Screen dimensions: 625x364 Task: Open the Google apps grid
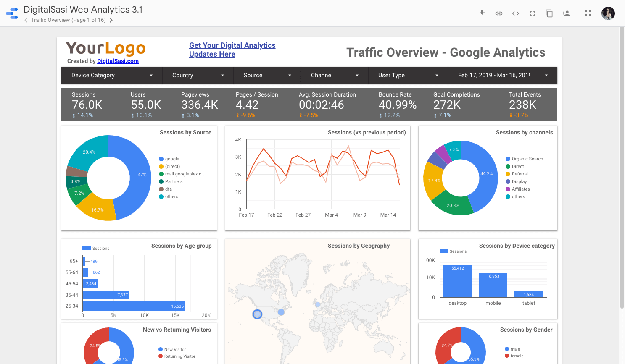point(588,13)
